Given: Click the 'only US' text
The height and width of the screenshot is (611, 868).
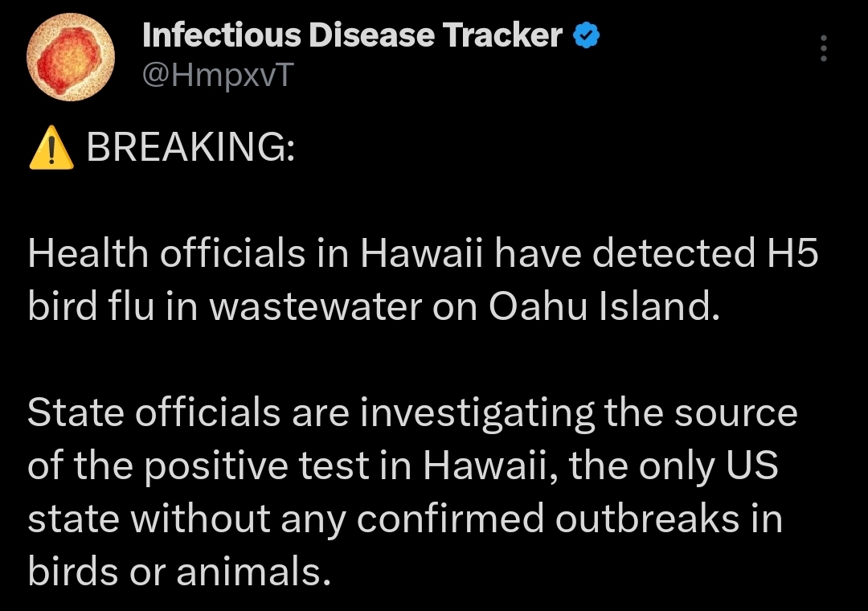Looking at the screenshot, I should pos(709,467).
